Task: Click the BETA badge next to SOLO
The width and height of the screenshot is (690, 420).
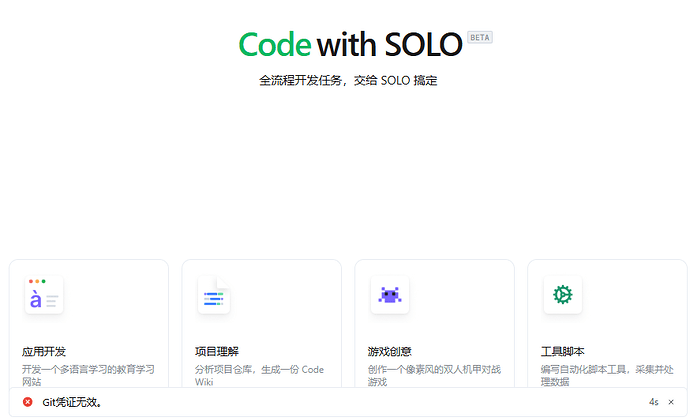Action: click(480, 37)
